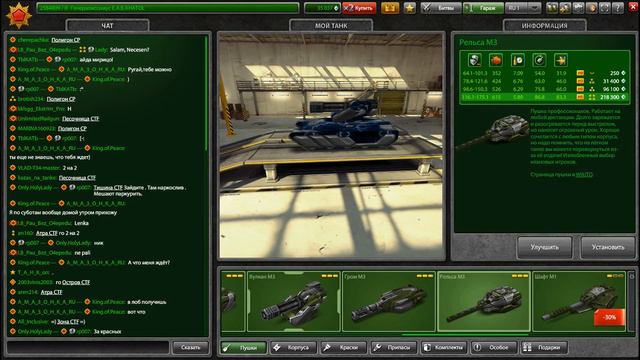Viewport: 640px width, 360px height.
Task: Click the red rank star emblem
Action: 18,16
